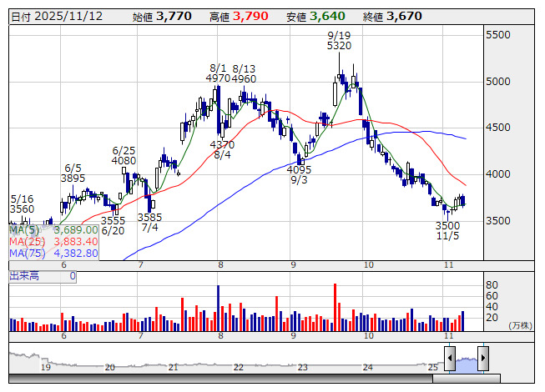
Task: Click year 19 in overview timeline
Action: point(46,367)
